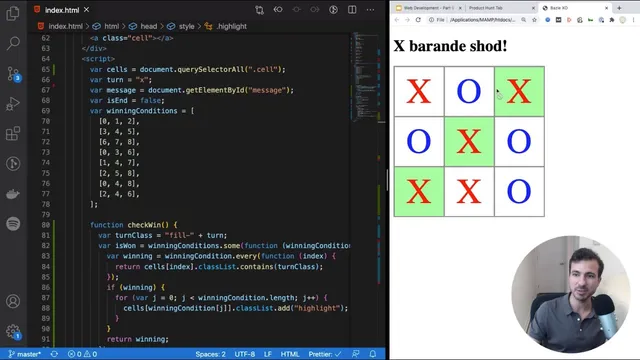Switch to Web Development - Part browser tab
The height and width of the screenshot is (360, 640).
[x=428, y=8]
